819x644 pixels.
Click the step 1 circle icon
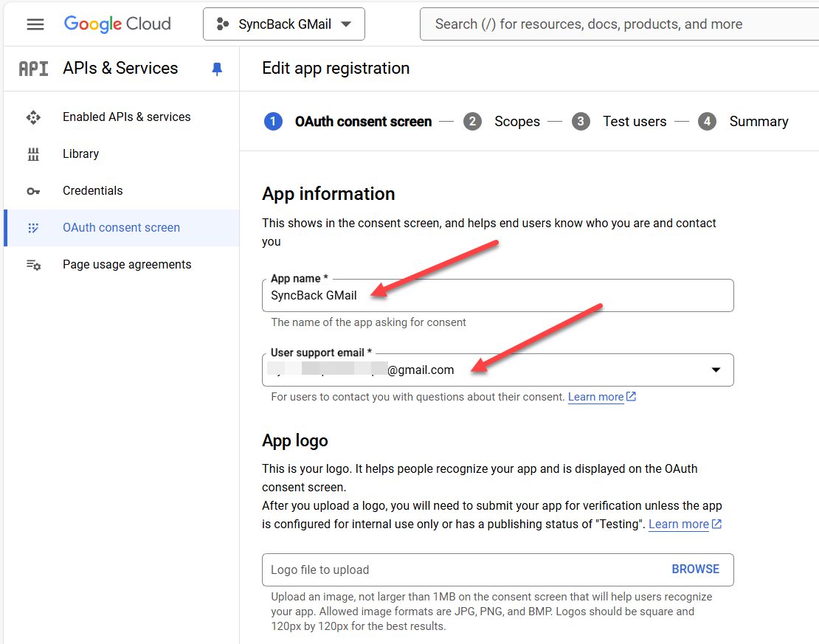273,121
